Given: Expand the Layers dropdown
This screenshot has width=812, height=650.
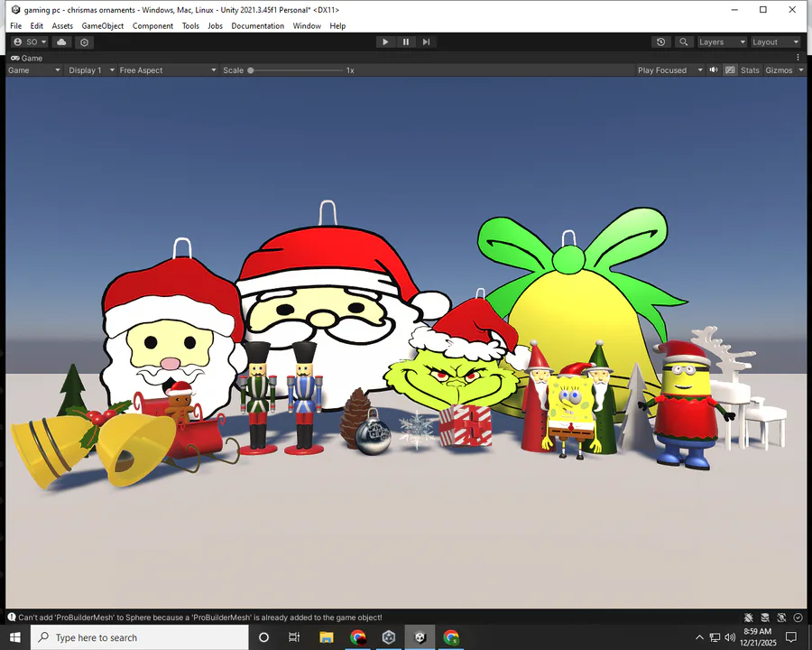Looking at the screenshot, I should (x=722, y=42).
